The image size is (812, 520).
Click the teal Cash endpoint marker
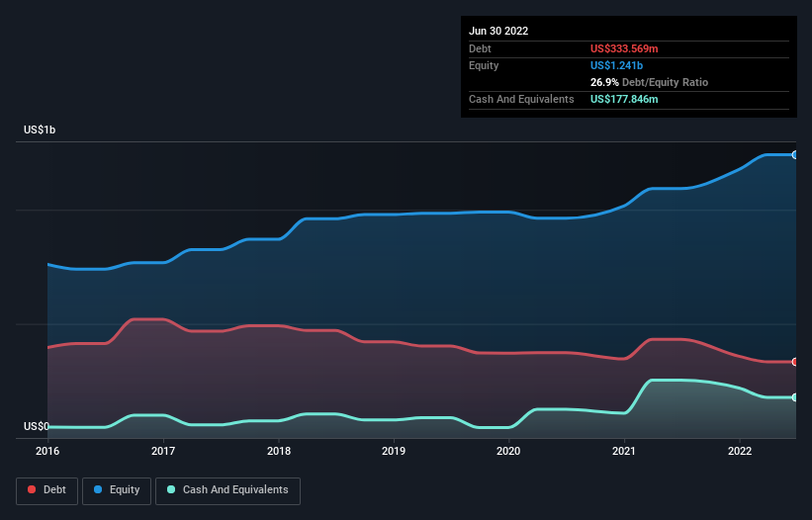click(795, 397)
